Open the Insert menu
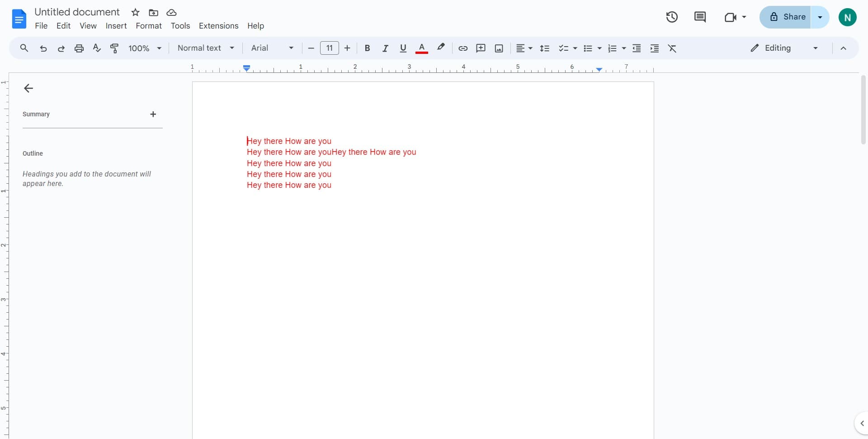 (x=116, y=26)
